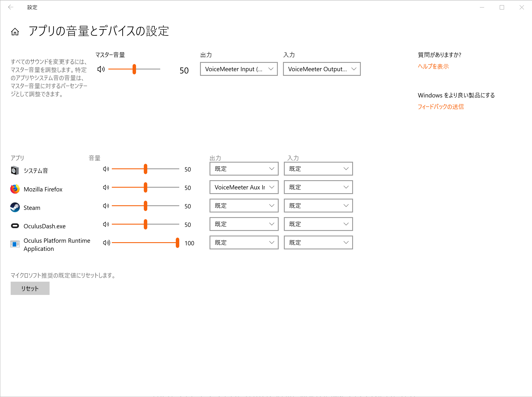Click the OculusDash.exe volume slider handle
Screen dimensions: 532x397
click(x=146, y=224)
